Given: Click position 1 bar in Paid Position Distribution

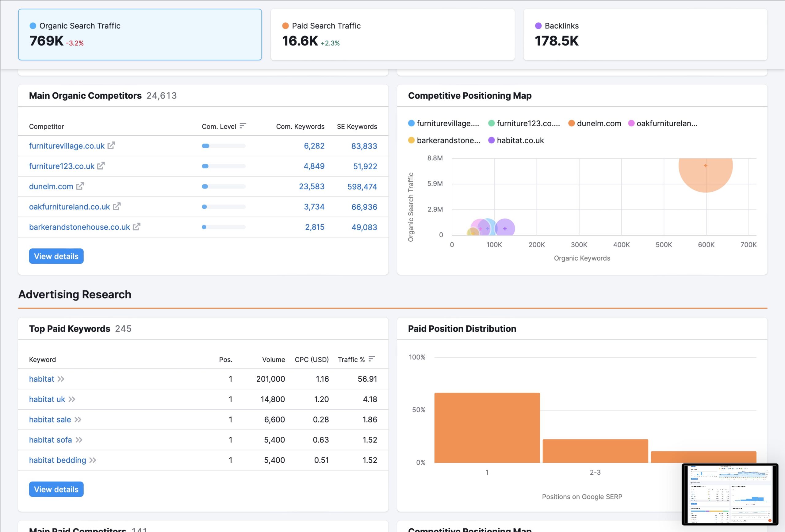Looking at the screenshot, I should (487, 428).
